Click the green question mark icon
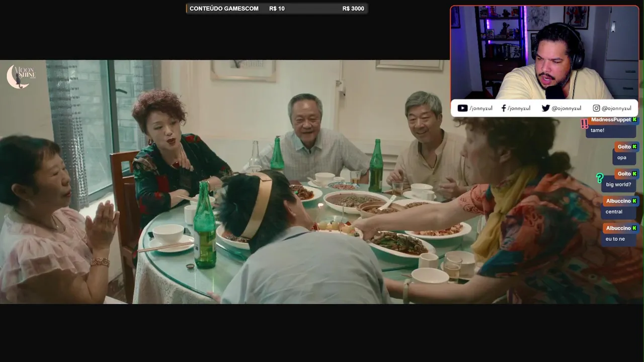The width and height of the screenshot is (644, 362). (599, 178)
